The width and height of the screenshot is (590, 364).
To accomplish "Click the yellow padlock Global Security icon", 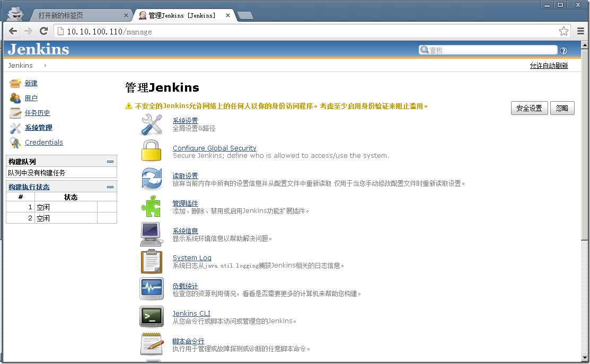I will point(151,150).
